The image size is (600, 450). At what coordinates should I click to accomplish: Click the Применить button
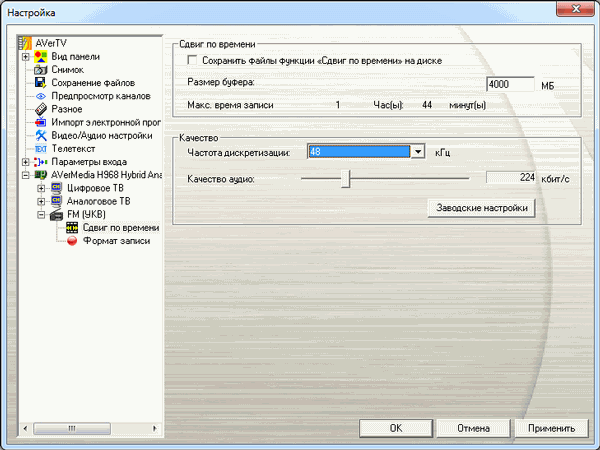tap(552, 428)
